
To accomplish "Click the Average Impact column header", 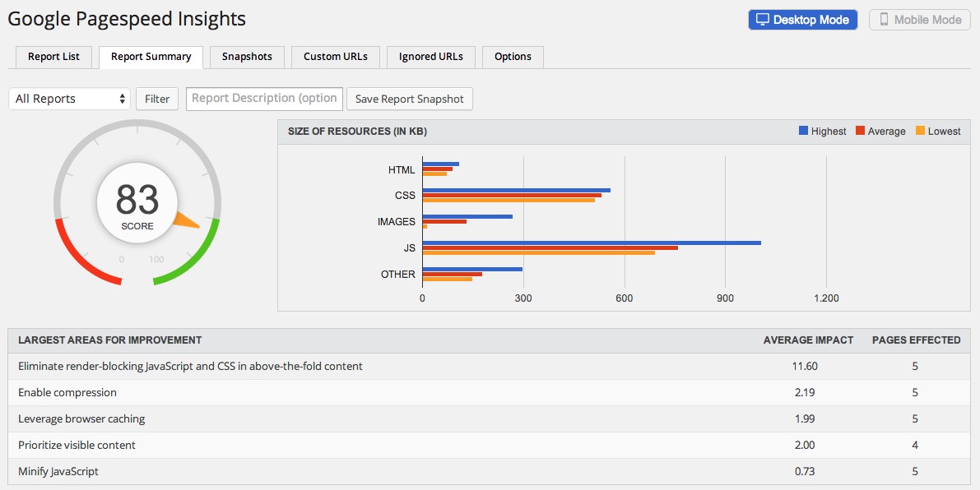I will pyautogui.click(x=808, y=340).
